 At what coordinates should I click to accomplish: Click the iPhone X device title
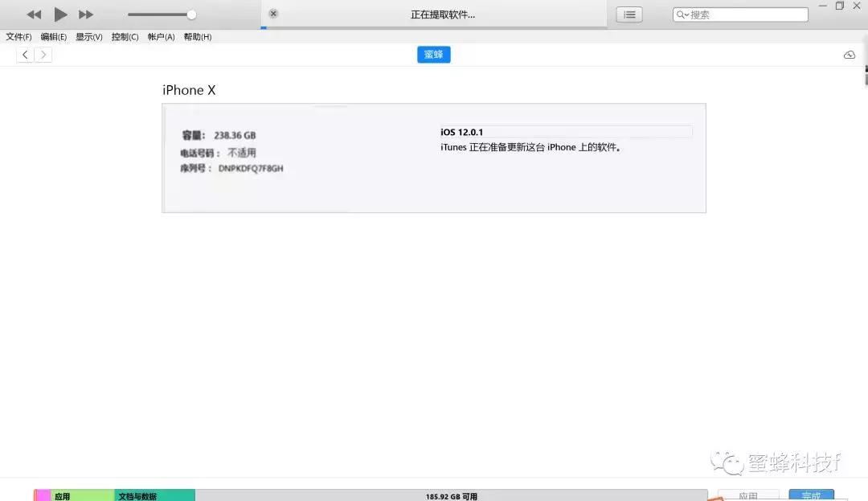tap(189, 90)
